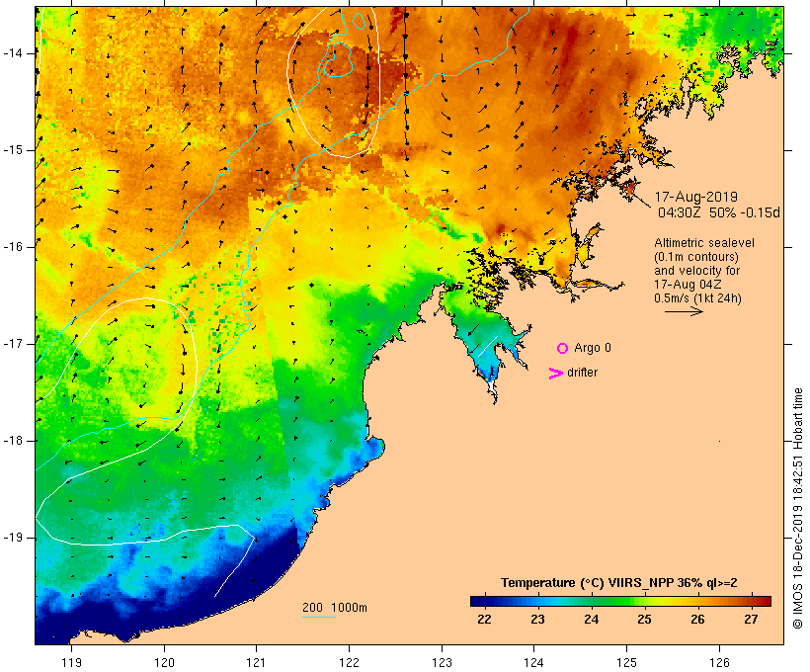Click the latitude label -14
The width and height of the screenshot is (810, 672).
coord(13,53)
